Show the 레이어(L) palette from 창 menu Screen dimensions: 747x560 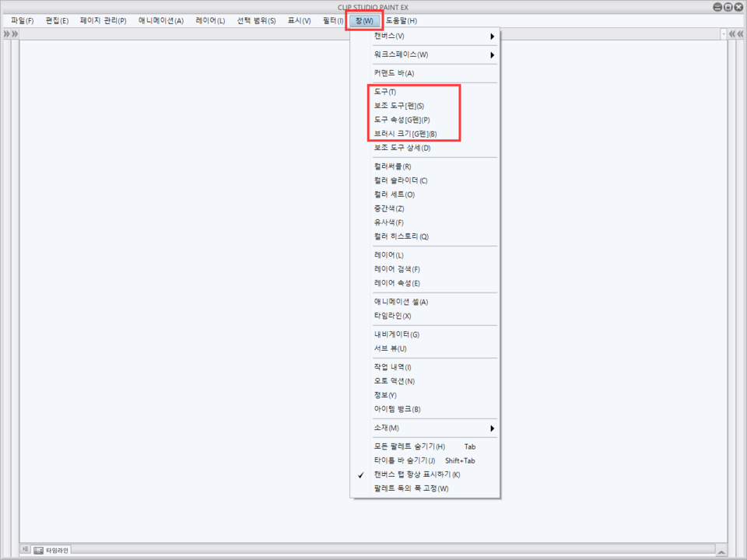point(434,255)
